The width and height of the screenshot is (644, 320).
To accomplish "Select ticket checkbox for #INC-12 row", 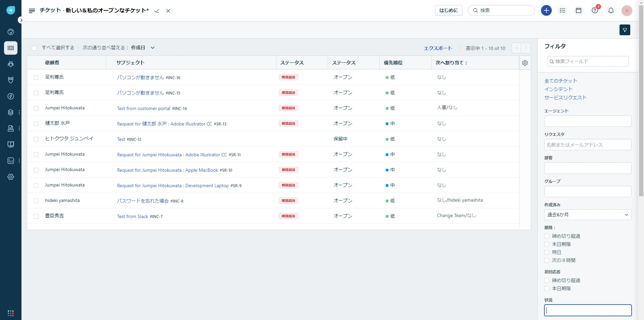I will click(36, 139).
